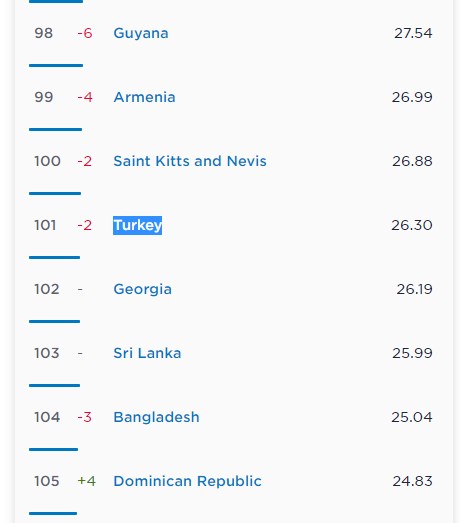Click rank number 104
The height and width of the screenshot is (523, 461).
pyautogui.click(x=47, y=417)
